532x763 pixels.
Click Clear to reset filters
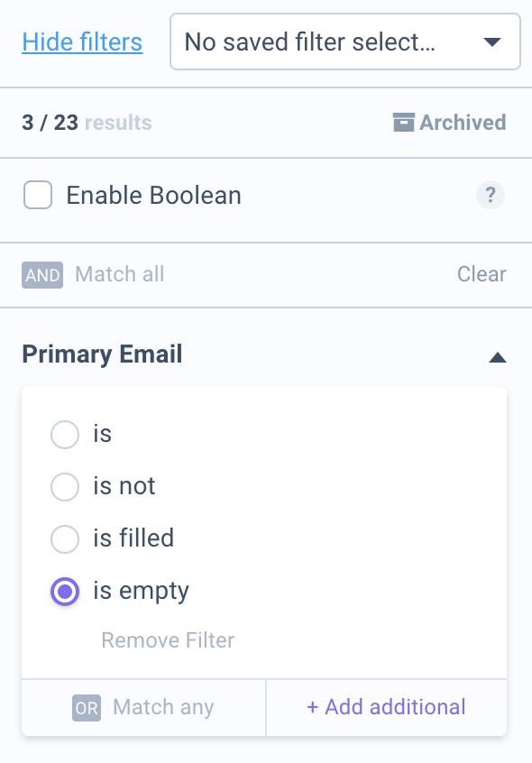point(482,274)
